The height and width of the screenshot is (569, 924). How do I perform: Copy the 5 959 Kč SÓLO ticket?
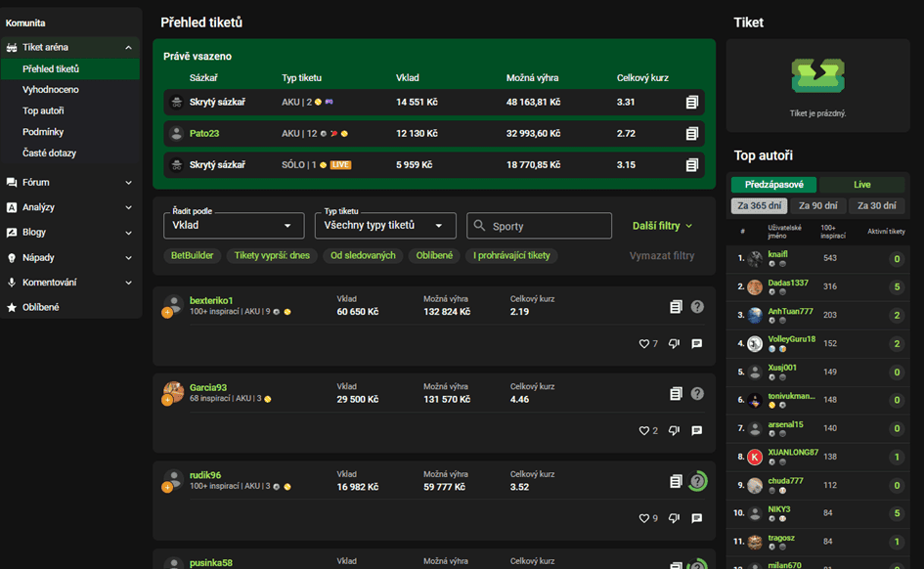tap(692, 165)
